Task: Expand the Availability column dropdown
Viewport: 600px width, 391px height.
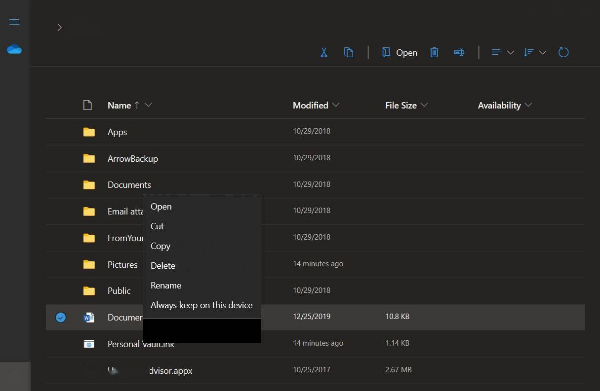Action: (x=528, y=105)
